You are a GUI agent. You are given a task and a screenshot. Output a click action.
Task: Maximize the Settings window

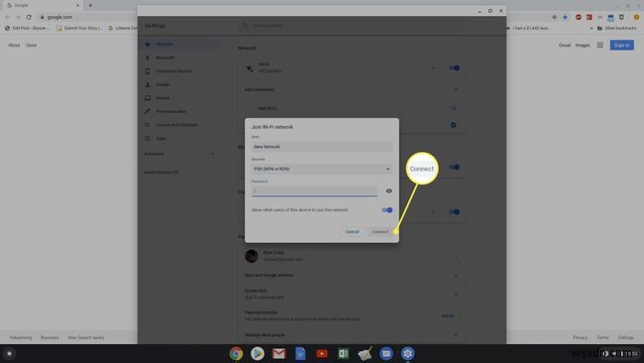point(490,11)
